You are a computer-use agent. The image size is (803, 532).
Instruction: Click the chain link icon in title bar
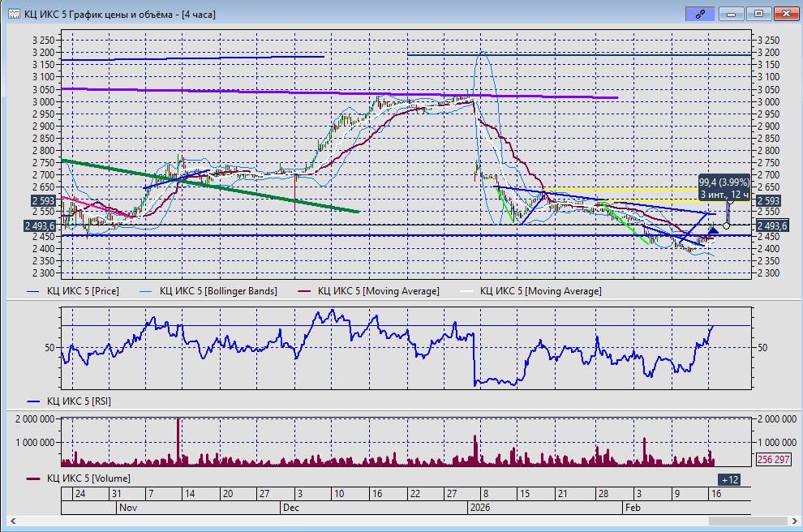[x=698, y=14]
